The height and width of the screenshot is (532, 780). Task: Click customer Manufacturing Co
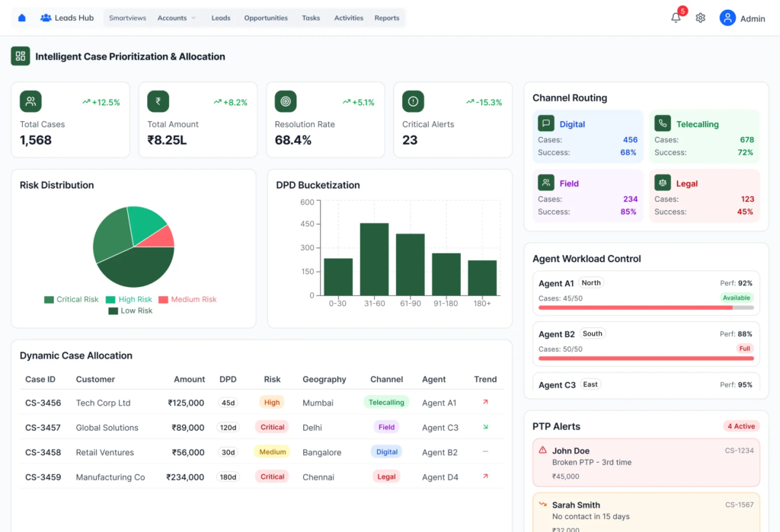tap(110, 477)
